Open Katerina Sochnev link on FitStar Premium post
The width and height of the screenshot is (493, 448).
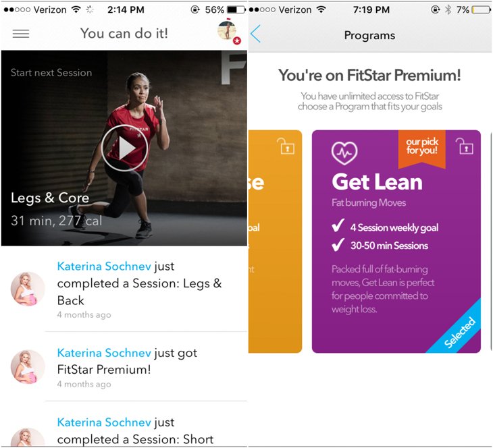tap(104, 353)
